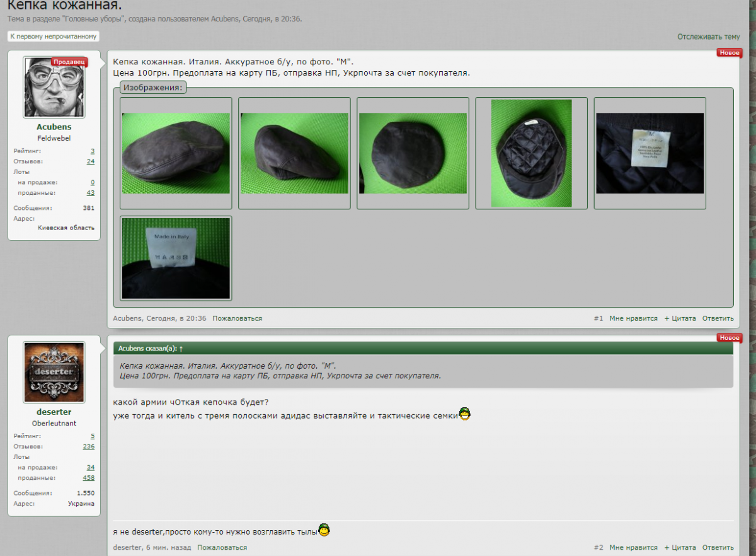Reply to post #1 with 'Ответить'

[718, 318]
